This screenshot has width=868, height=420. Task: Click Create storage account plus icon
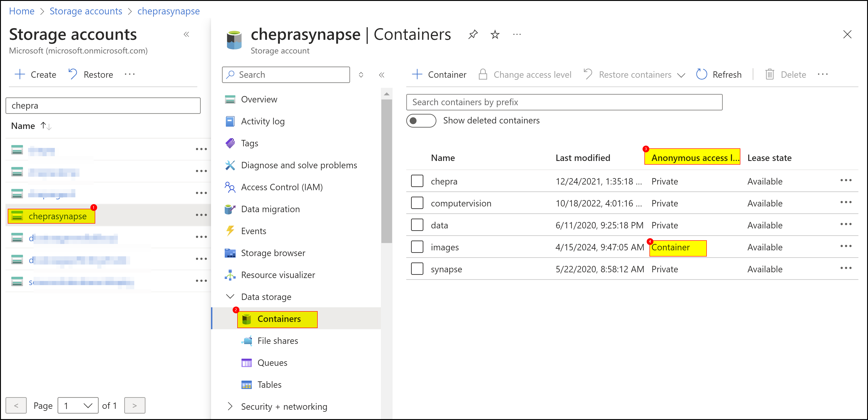[x=20, y=75]
